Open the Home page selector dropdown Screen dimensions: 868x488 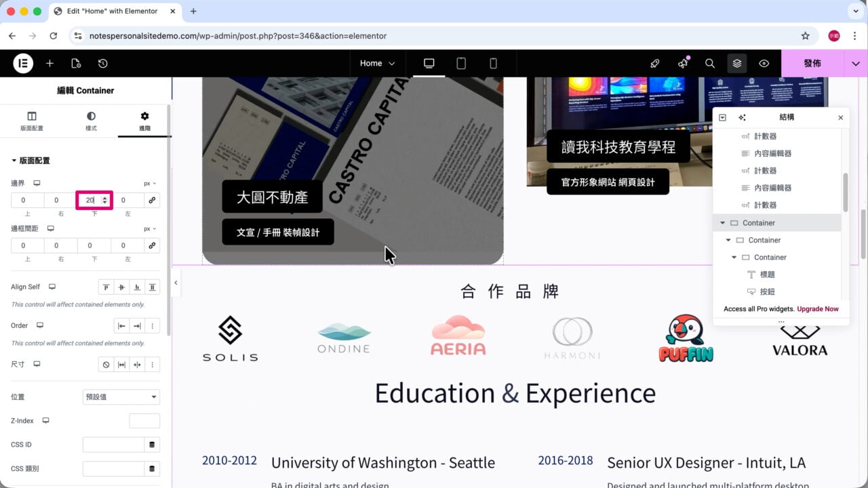(378, 63)
